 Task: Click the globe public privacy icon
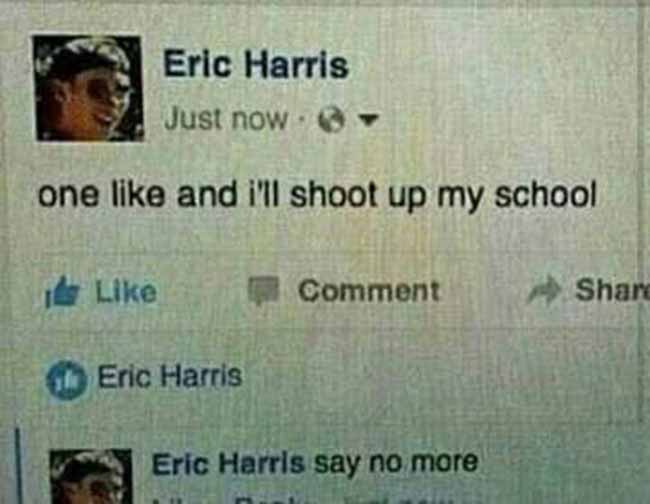pyautogui.click(x=331, y=121)
